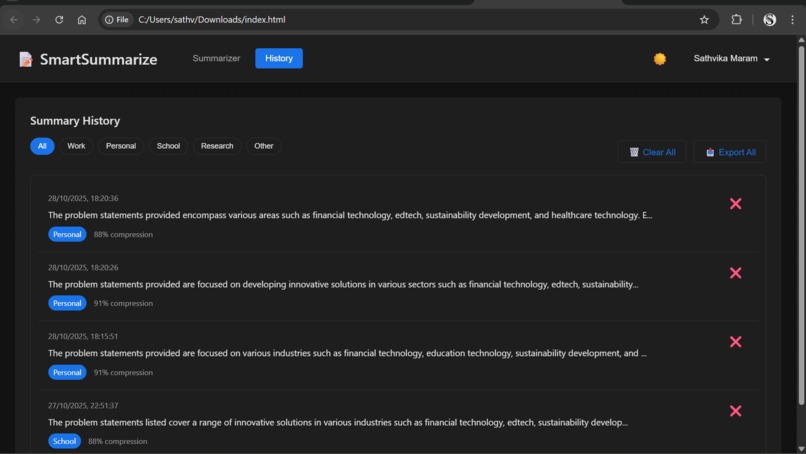Click Personal tag on 18:20:26 entry
806x454 pixels.
coord(67,303)
